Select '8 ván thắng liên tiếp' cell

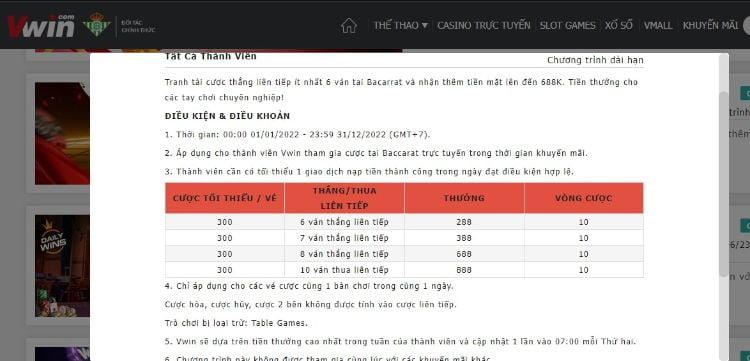[x=344, y=254]
